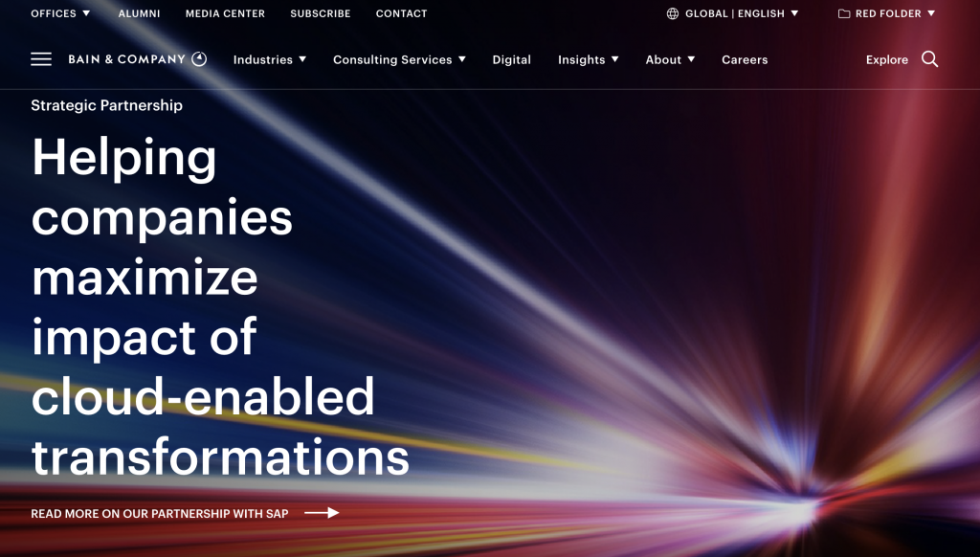Go to the Digital page
The image size is (980, 557).
[x=511, y=59]
